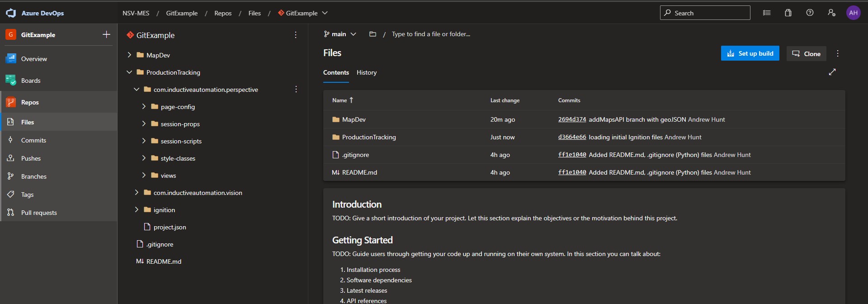Open MapDev folder in files table
The height and width of the screenshot is (304, 868).
pyautogui.click(x=354, y=119)
